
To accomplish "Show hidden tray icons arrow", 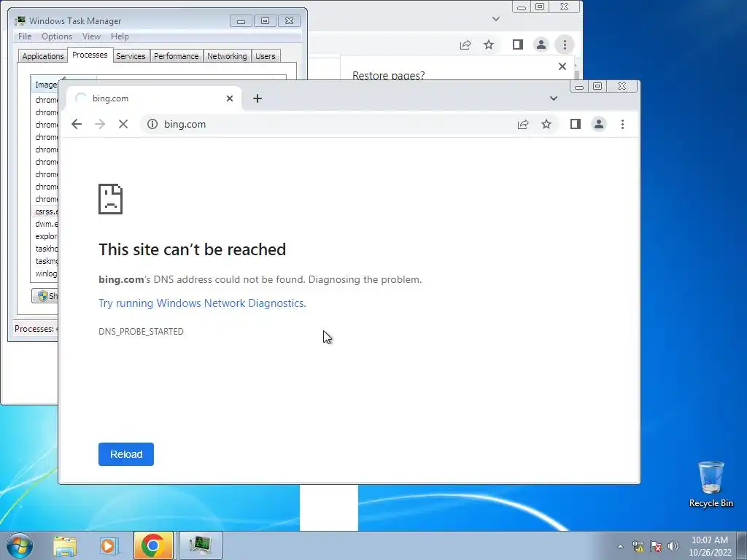I will tap(620, 546).
